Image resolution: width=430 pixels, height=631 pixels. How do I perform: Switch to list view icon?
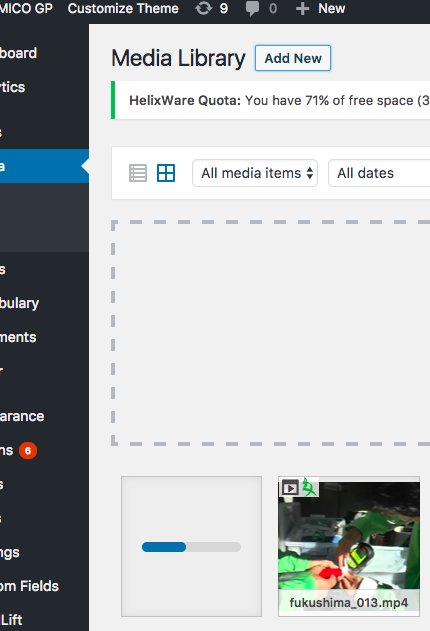point(138,173)
